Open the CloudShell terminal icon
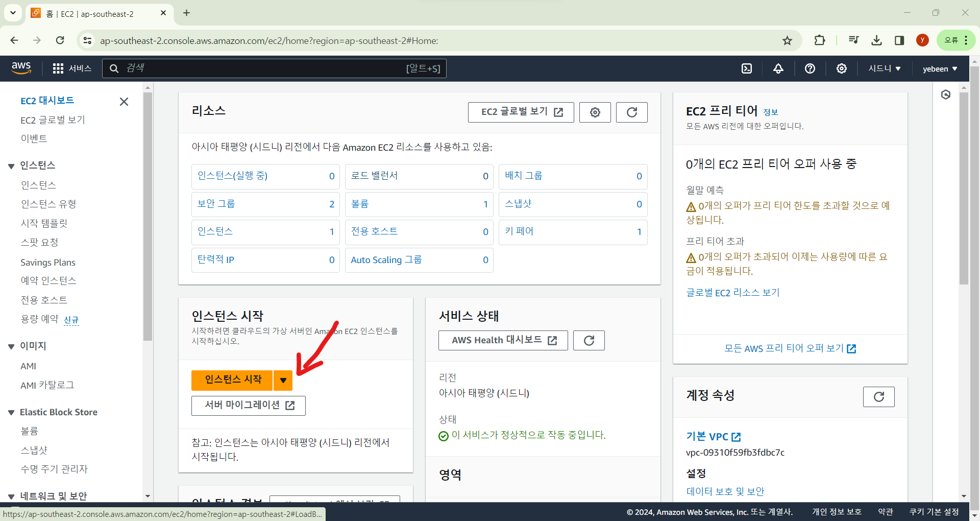This screenshot has height=521, width=980. tap(747, 68)
